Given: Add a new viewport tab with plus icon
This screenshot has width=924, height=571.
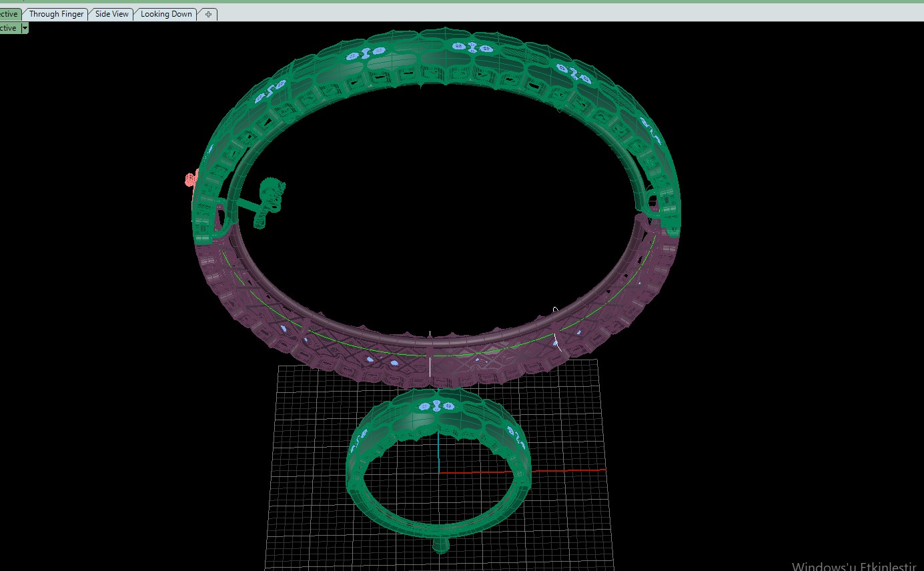Looking at the screenshot, I should tap(208, 14).
